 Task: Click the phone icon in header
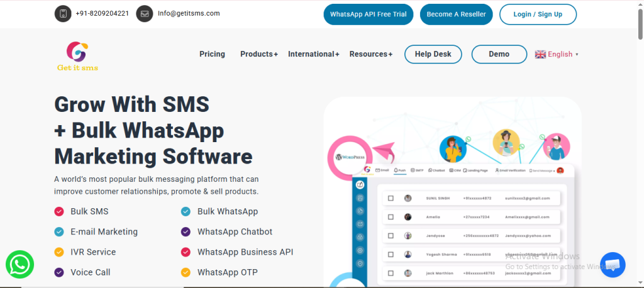(x=63, y=13)
